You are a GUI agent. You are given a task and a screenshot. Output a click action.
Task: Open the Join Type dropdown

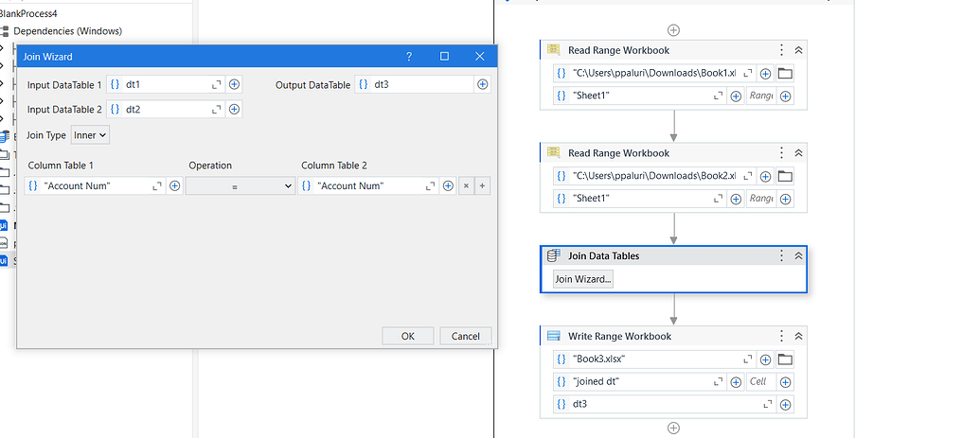click(x=91, y=135)
